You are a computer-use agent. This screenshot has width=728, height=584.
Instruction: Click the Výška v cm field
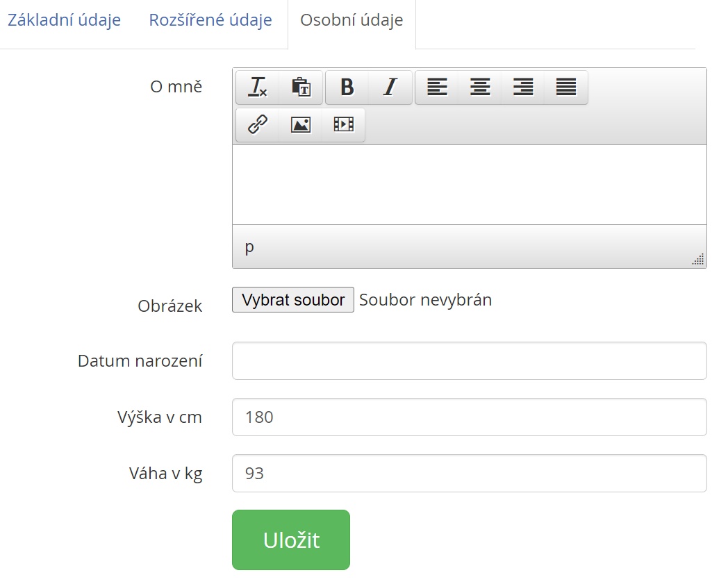pyautogui.click(x=469, y=417)
